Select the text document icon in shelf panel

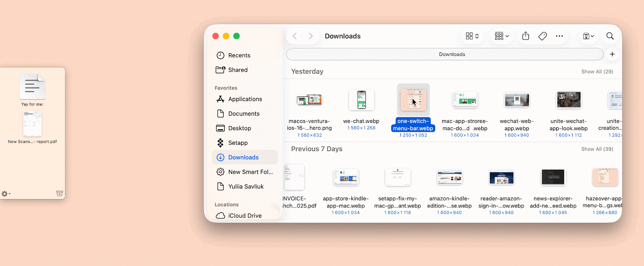point(32,86)
